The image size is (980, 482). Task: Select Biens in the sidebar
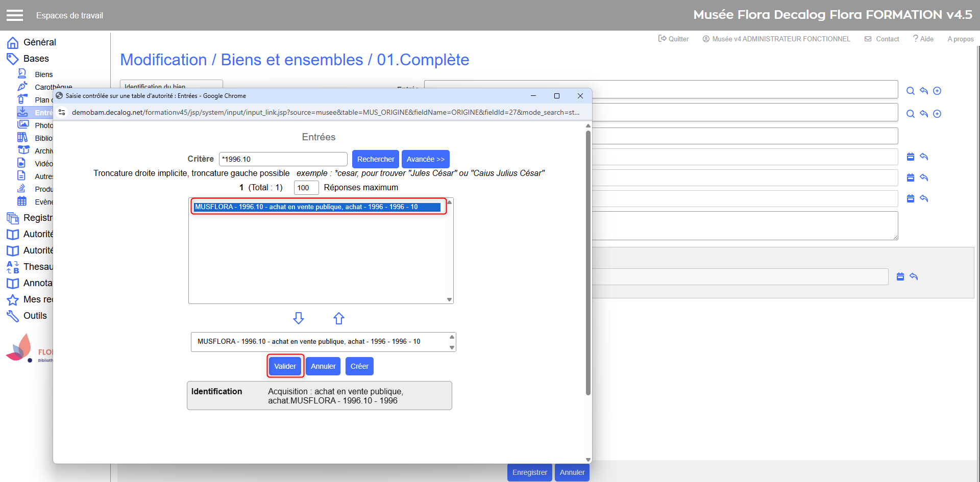coord(43,74)
